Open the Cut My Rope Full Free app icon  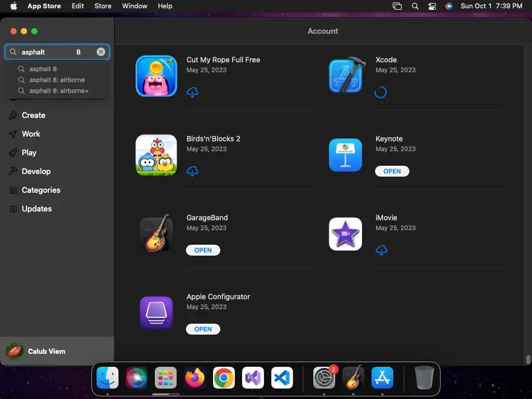(x=156, y=76)
